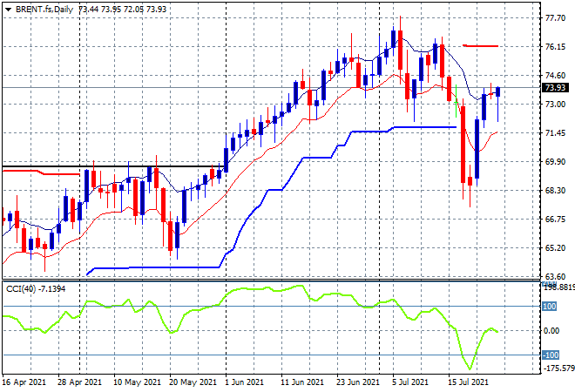Select the short red resistance line near 76.15
The height and width of the screenshot is (392, 575).
(480, 46)
